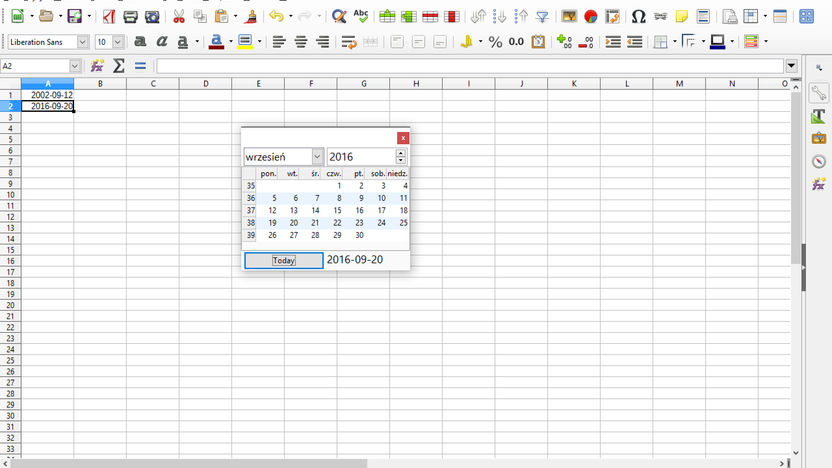Click the Paste clipboard icon

pos(222,16)
